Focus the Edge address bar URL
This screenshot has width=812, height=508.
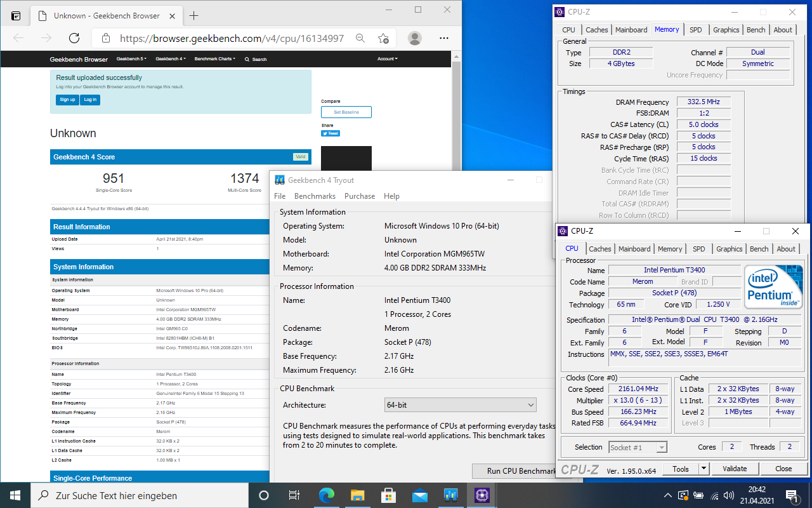232,38
